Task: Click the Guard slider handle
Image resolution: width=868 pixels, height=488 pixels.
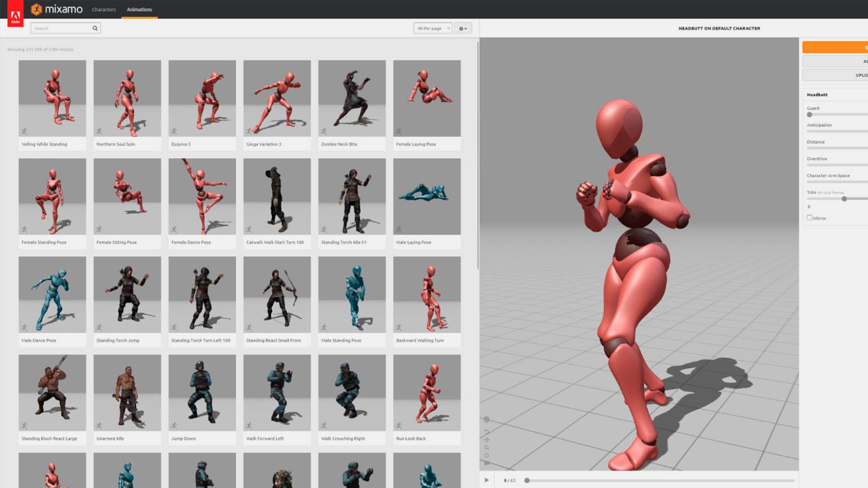Action: click(809, 114)
